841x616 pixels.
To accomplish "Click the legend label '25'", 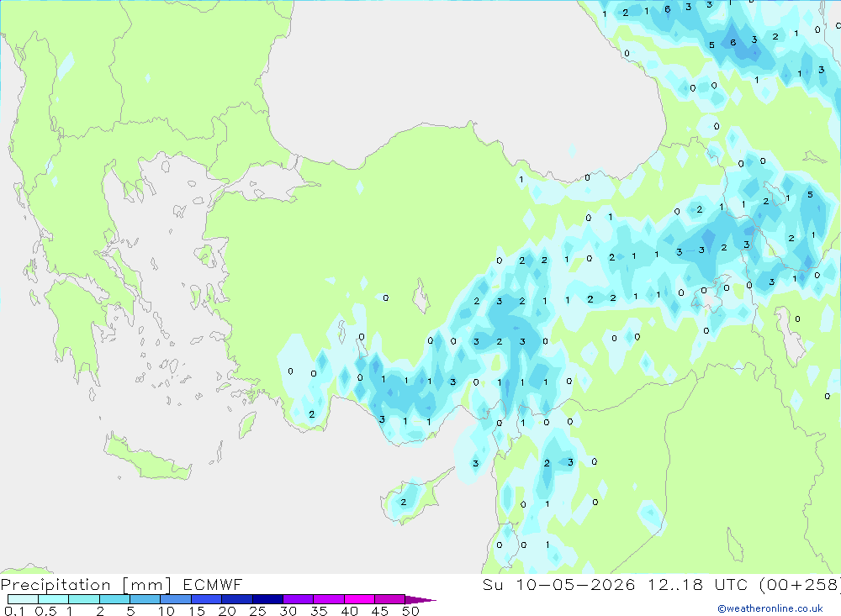I will pos(257,611).
